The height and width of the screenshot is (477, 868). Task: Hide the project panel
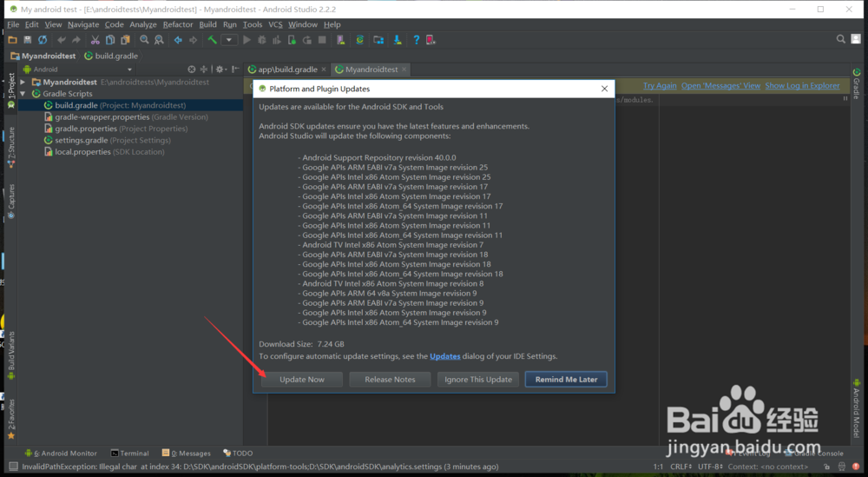pyautogui.click(x=235, y=70)
